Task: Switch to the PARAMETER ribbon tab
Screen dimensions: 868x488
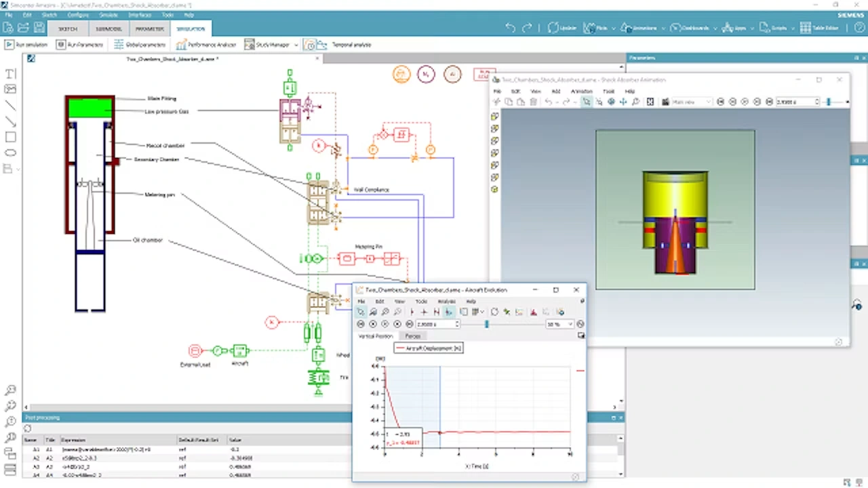Action: tap(150, 29)
